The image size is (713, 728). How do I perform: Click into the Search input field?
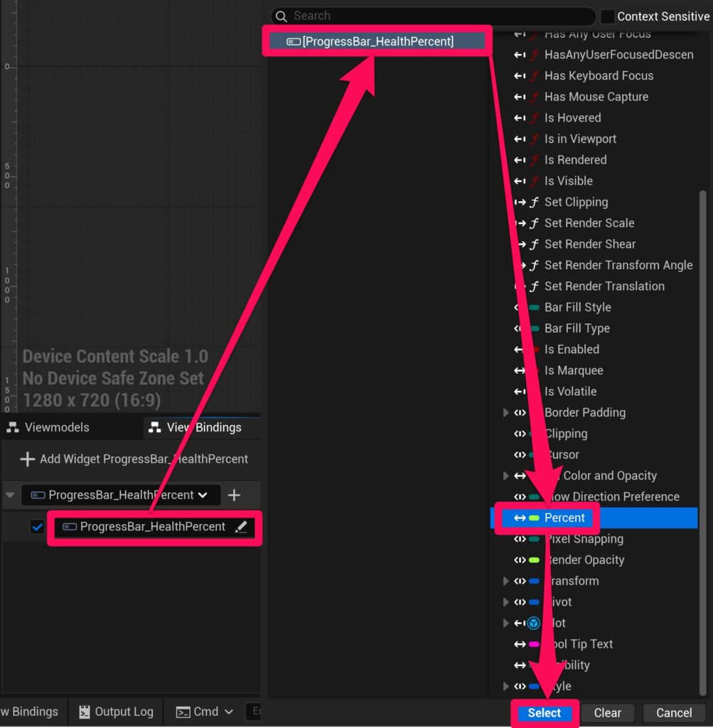click(x=441, y=16)
